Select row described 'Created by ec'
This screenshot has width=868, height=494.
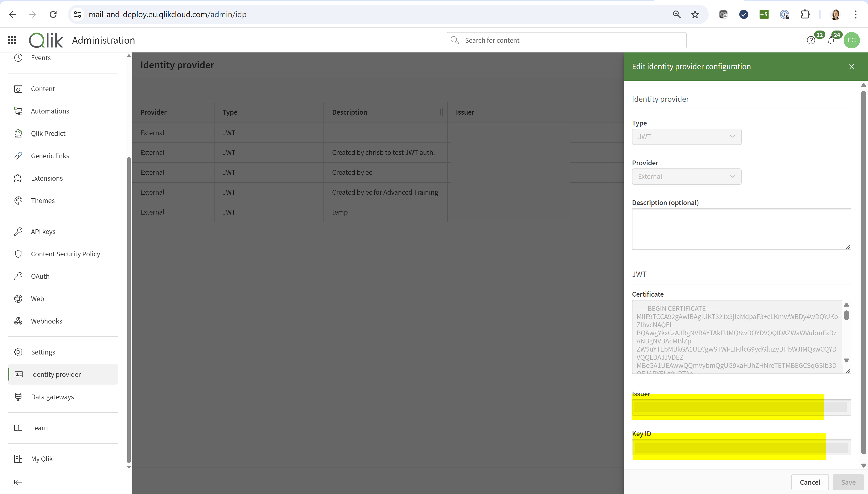pos(378,172)
